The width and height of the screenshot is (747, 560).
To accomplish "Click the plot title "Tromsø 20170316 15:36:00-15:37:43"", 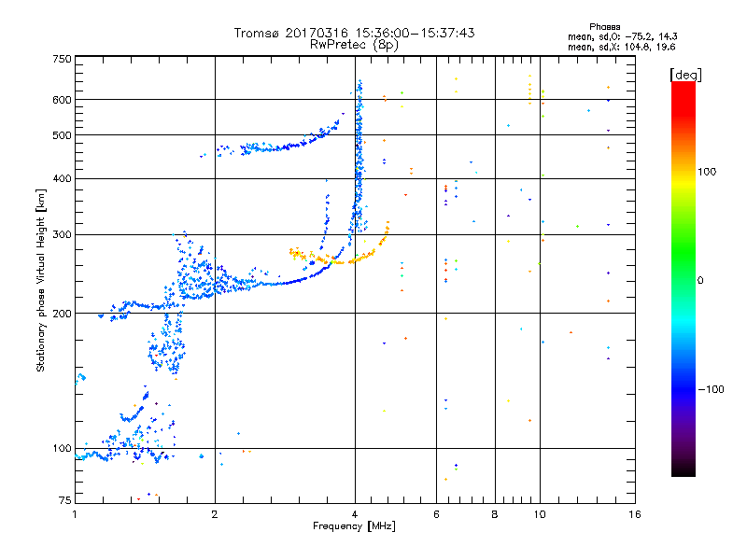I will [x=354, y=33].
